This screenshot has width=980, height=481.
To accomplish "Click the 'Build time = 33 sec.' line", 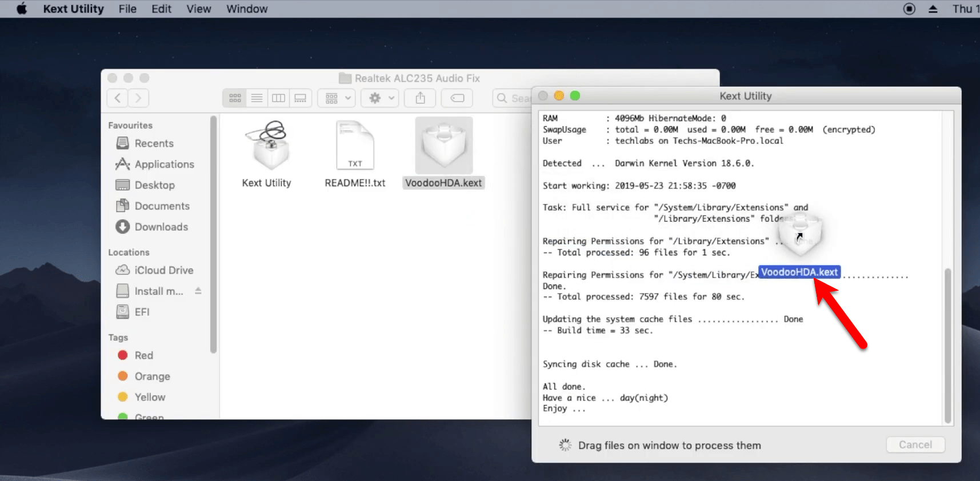I will coord(598,331).
